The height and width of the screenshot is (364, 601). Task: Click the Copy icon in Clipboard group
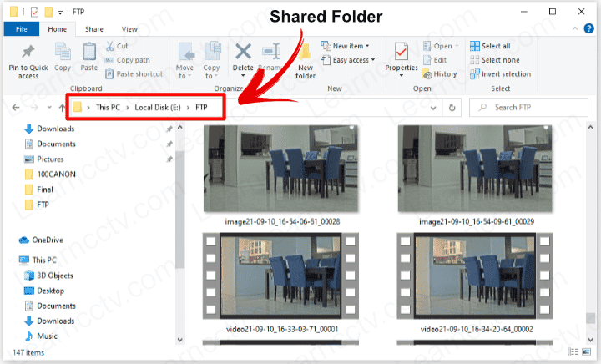click(x=63, y=53)
